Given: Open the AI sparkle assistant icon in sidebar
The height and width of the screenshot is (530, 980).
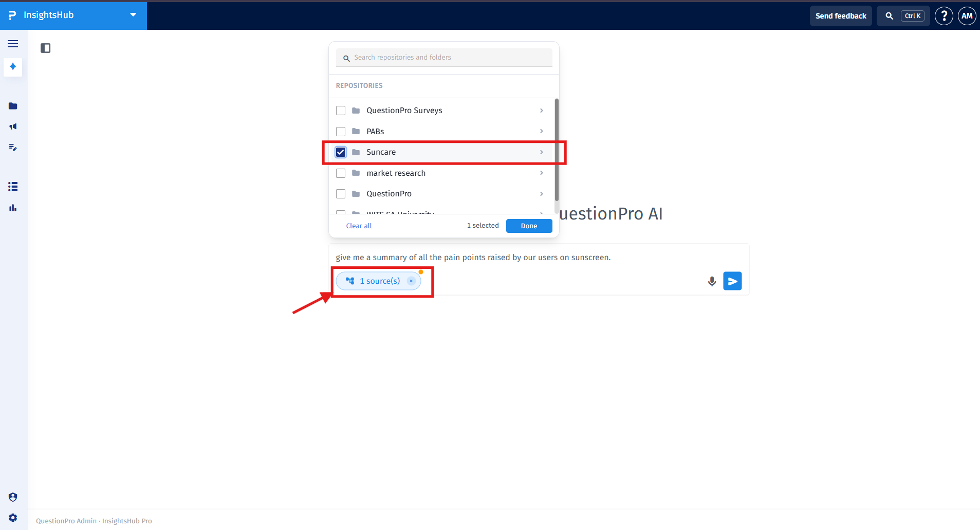Looking at the screenshot, I should coord(13,67).
